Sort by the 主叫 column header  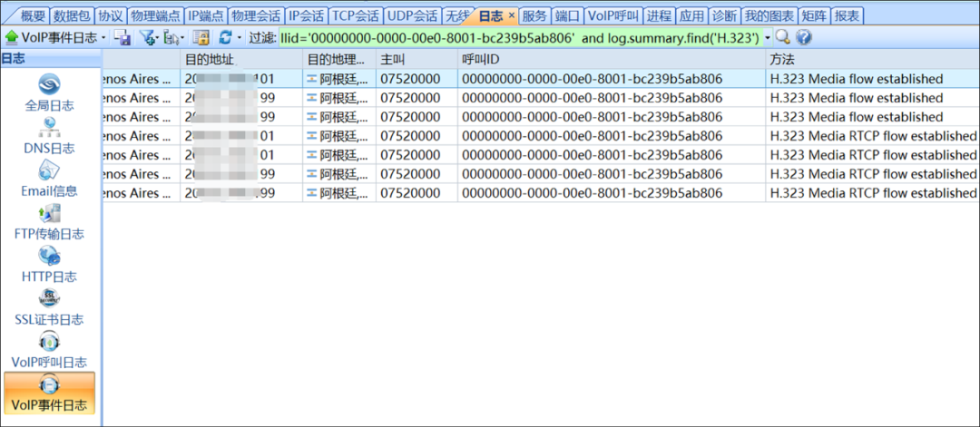pyautogui.click(x=416, y=60)
